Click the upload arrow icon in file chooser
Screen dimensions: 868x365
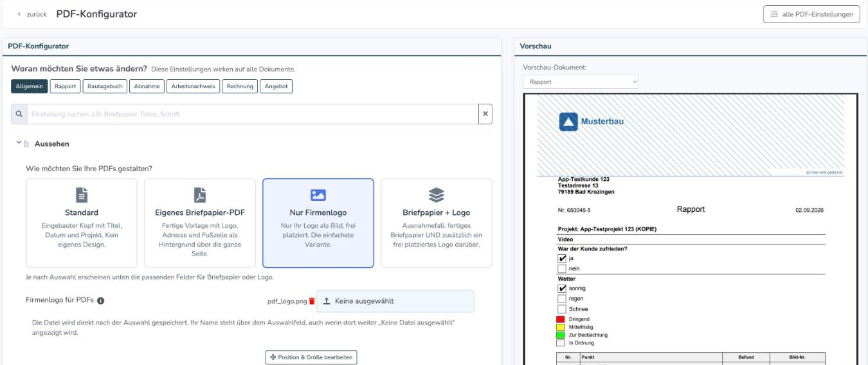327,301
